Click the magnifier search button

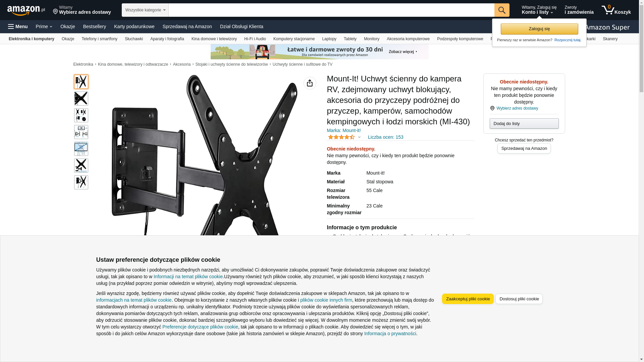(502, 10)
